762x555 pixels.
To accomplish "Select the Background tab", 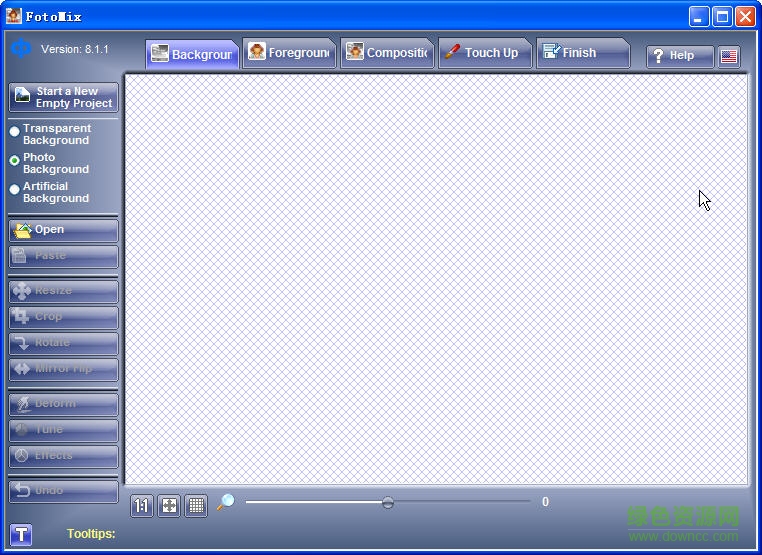I will 192,54.
